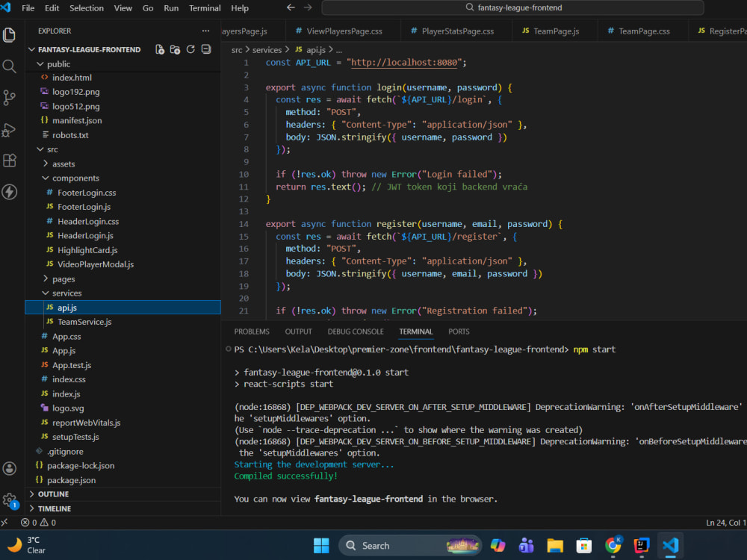Collapse all folders in explorer
This screenshot has height=560, width=747.
point(206,49)
